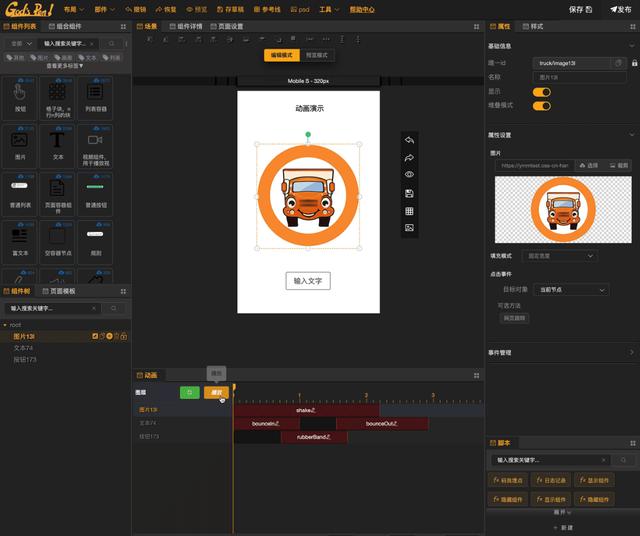Viewport: 640px width, 536px height.
Task: Collapse the root node in the component tree
Action: pos(5,325)
